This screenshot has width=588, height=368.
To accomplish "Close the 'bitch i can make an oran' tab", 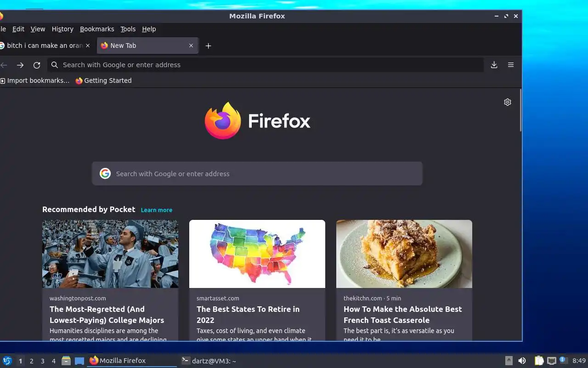I will [88, 46].
